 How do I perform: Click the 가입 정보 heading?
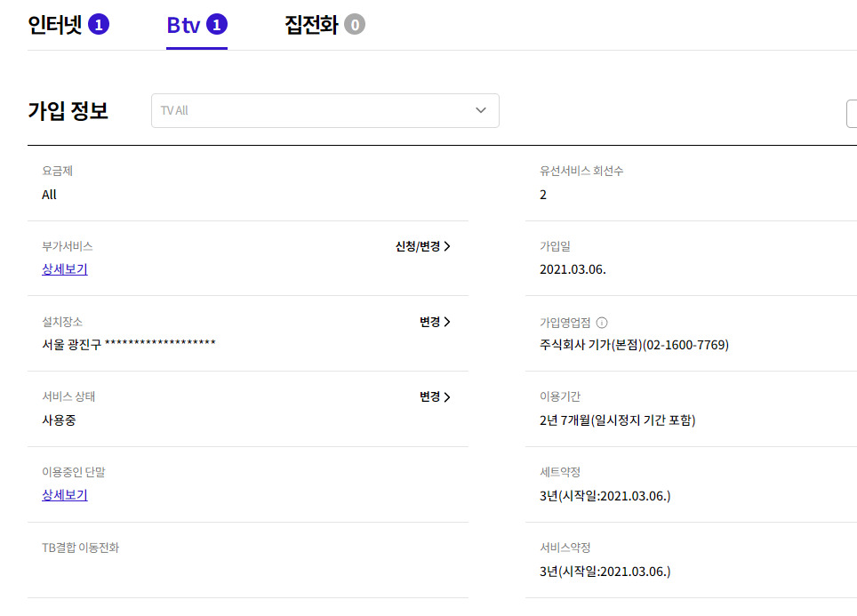point(68,111)
